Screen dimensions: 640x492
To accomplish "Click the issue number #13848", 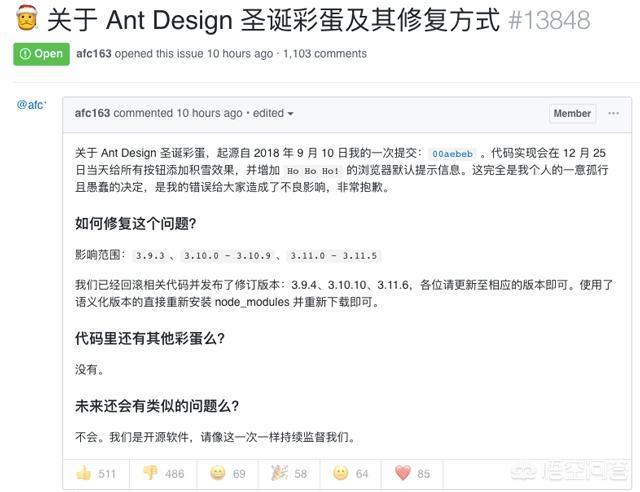I will [x=549, y=20].
